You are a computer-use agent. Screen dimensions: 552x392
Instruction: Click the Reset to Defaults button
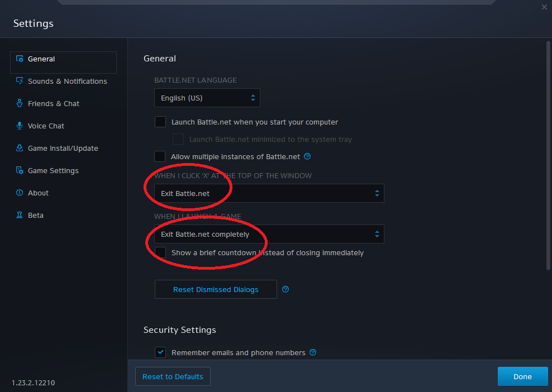[173, 376]
